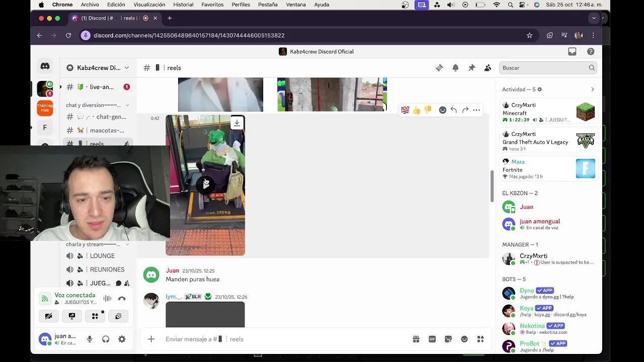Image resolution: width=644 pixels, height=362 pixels.
Task: Select Dyno bot in member list
Action: click(x=548, y=293)
